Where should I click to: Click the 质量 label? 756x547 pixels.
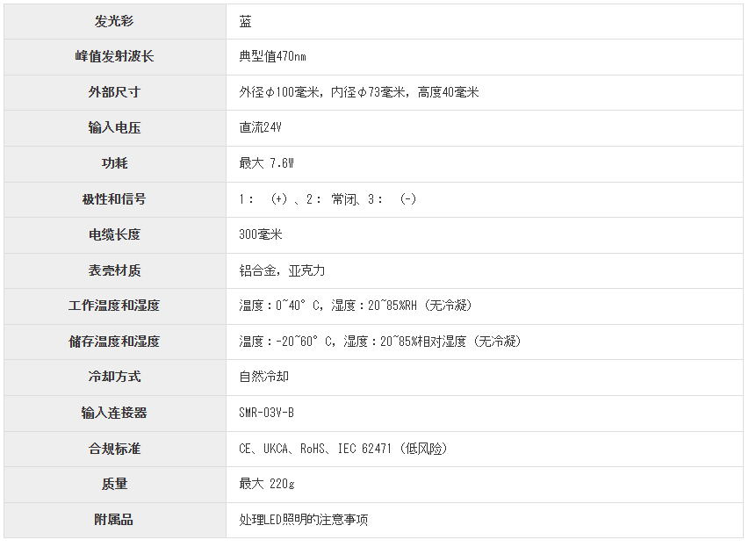tap(114, 484)
